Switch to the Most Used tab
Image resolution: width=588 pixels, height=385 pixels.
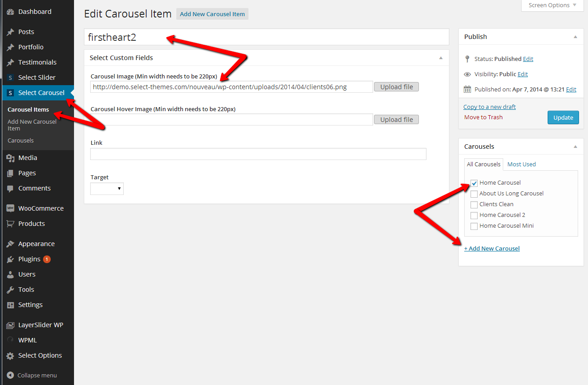[x=521, y=164]
